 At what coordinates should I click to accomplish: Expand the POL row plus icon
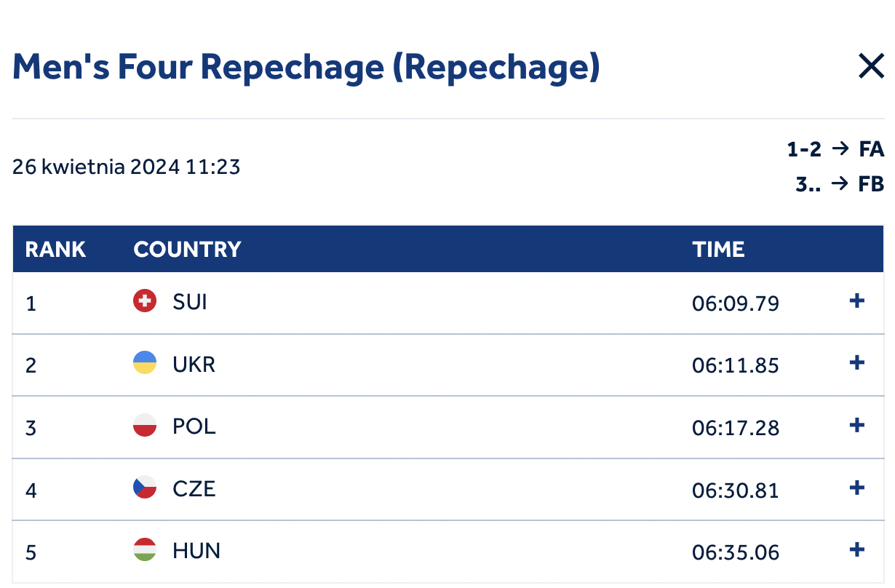[x=857, y=425]
